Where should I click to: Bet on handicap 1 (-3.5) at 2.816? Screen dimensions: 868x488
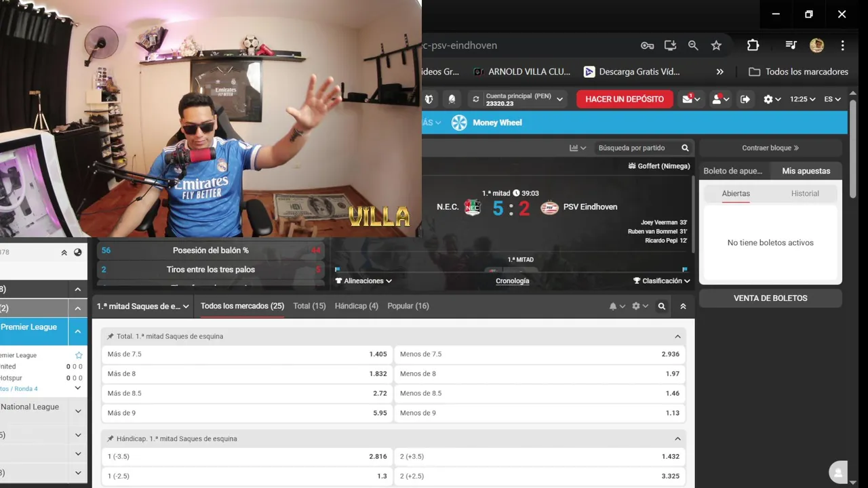pos(247,457)
